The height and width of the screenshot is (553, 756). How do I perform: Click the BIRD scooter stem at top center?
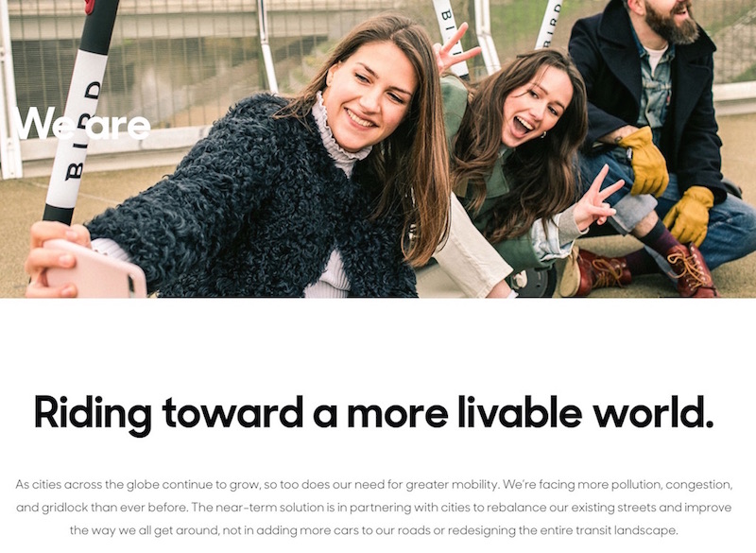[451, 36]
